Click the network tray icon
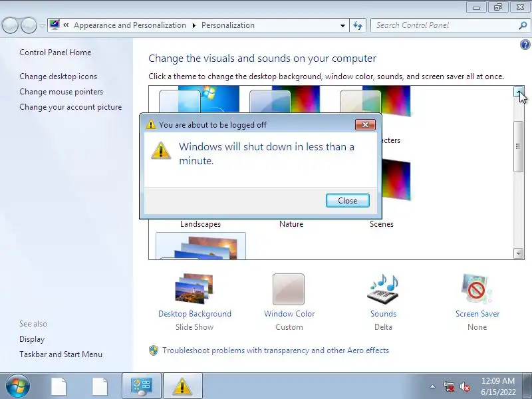532x399 pixels. click(449, 386)
